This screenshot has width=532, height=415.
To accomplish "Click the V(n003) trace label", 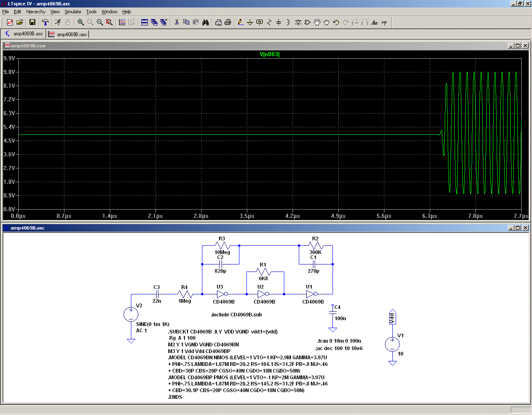I will click(x=269, y=54).
